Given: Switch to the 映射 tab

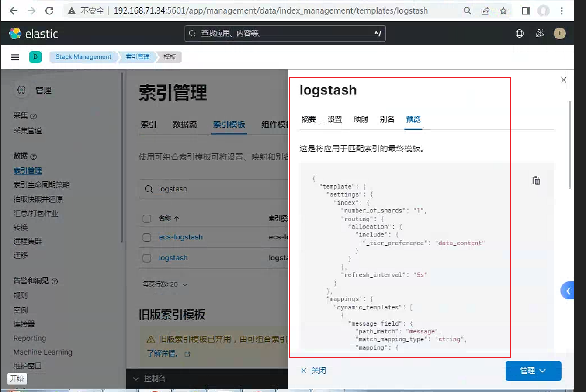Looking at the screenshot, I should 361,119.
